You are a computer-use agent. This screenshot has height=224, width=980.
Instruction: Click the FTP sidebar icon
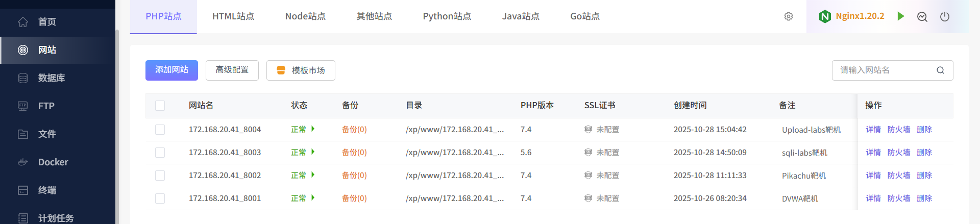pyautogui.click(x=23, y=106)
